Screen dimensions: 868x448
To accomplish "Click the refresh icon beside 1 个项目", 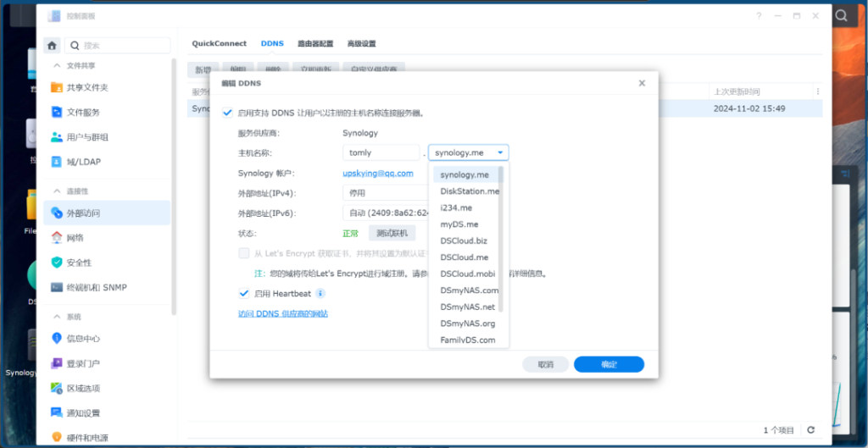I will [811, 429].
